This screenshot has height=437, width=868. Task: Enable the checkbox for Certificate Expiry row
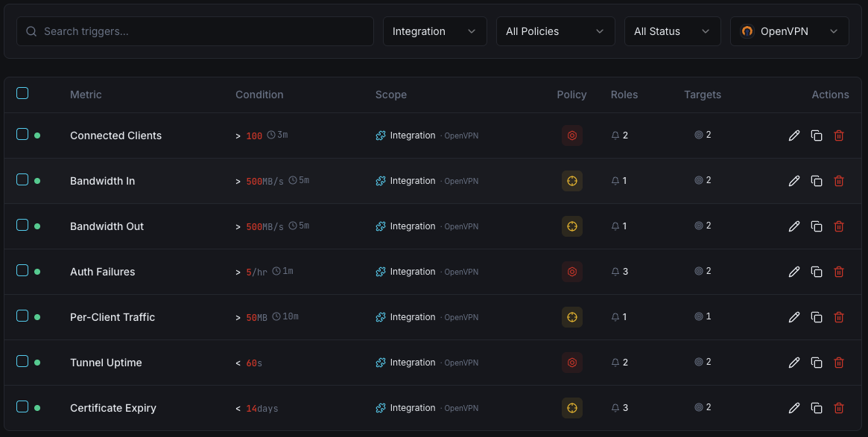point(22,407)
